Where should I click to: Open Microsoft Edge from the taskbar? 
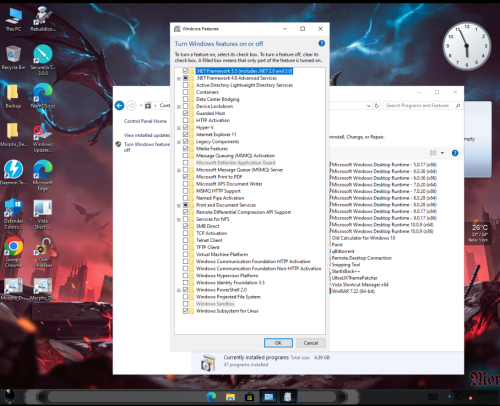click(x=211, y=397)
